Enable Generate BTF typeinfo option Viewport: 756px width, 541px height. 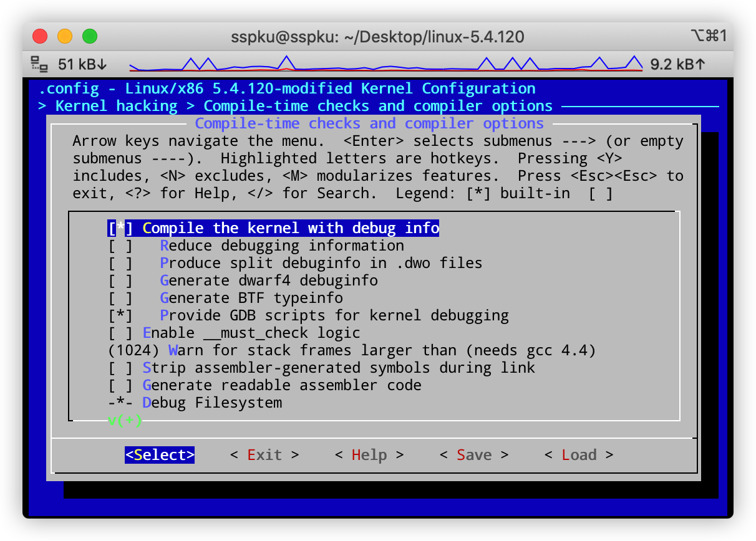click(120, 298)
